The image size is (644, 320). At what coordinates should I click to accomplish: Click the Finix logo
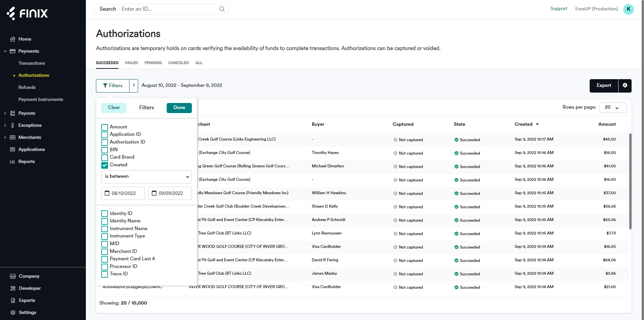tap(28, 13)
